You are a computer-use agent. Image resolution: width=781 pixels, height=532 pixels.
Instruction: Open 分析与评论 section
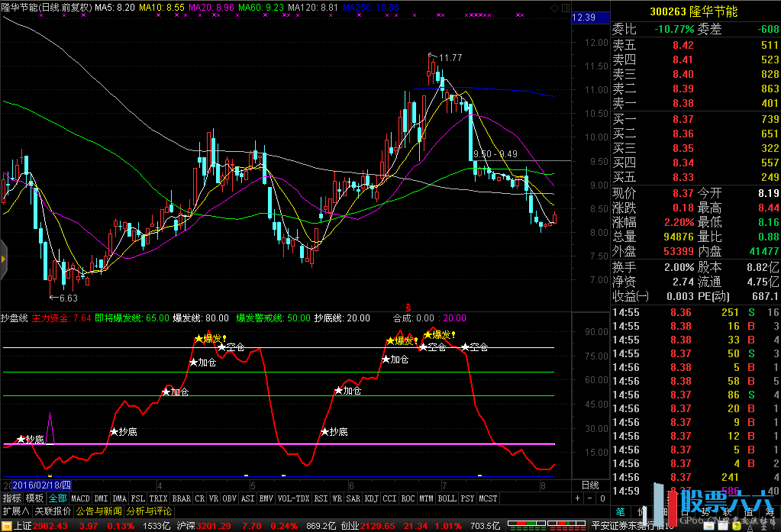tap(149, 511)
